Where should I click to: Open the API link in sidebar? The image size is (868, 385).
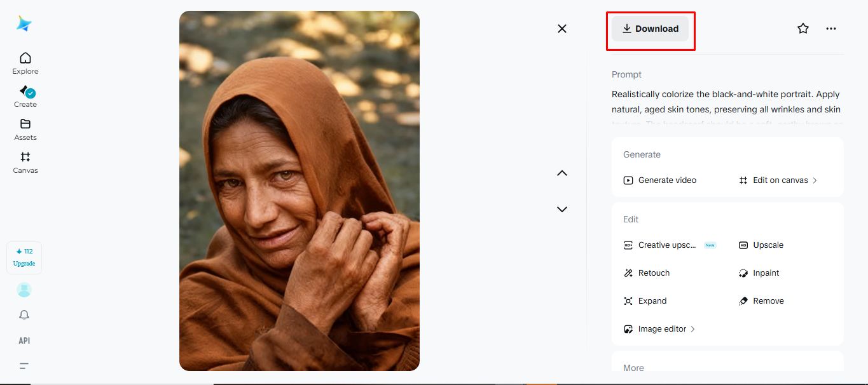[x=24, y=341]
